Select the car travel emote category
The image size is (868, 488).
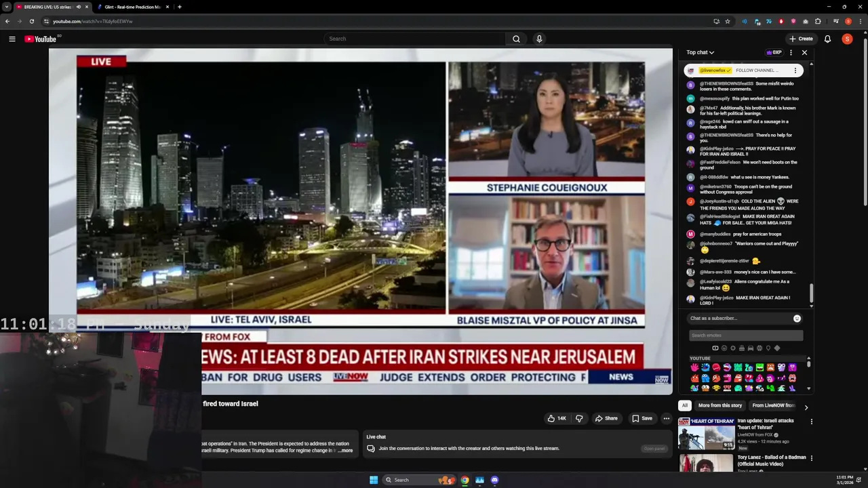(x=751, y=348)
